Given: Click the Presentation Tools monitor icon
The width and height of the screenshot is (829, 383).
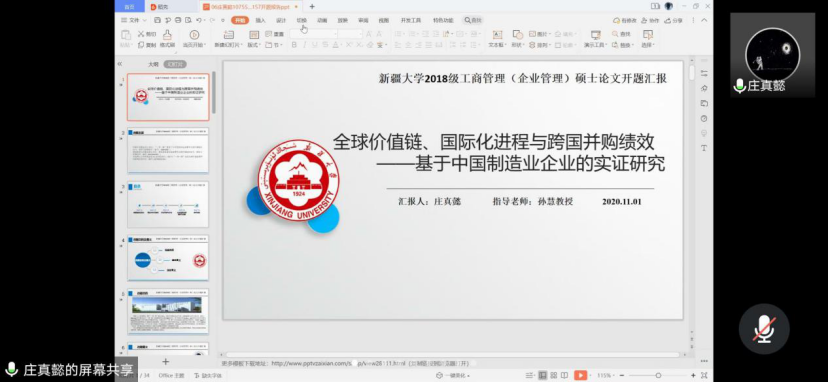Looking at the screenshot, I should (596, 35).
